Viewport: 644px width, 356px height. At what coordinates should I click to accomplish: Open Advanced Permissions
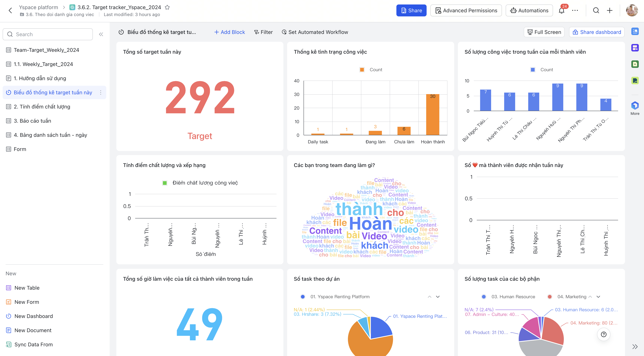click(466, 10)
